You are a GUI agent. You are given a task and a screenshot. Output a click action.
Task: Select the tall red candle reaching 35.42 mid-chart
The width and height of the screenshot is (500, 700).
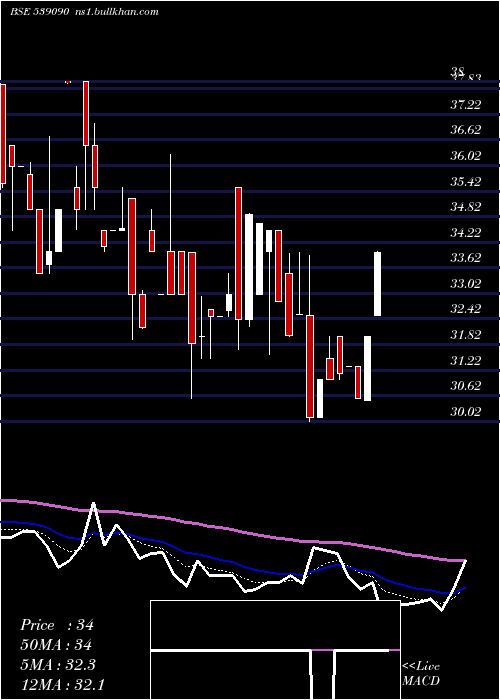[x=238, y=253]
